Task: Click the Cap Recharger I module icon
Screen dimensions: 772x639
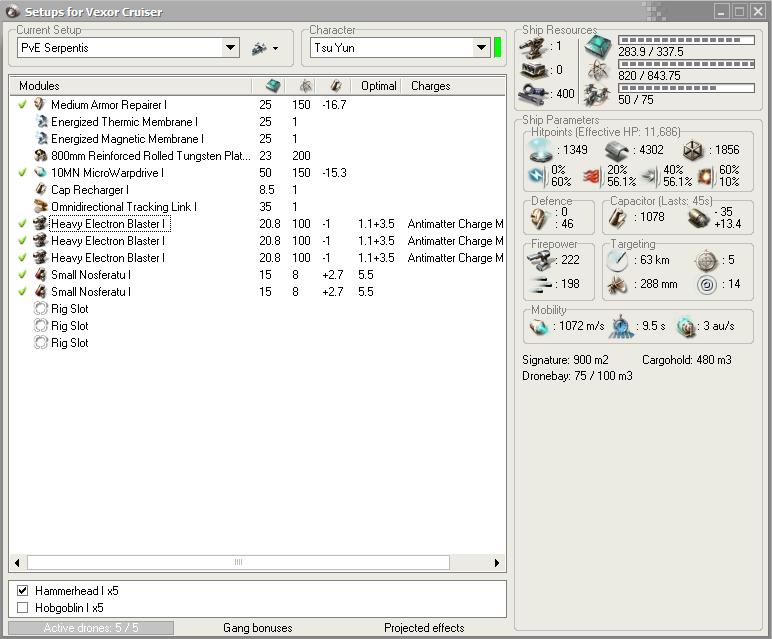Action: (41, 190)
